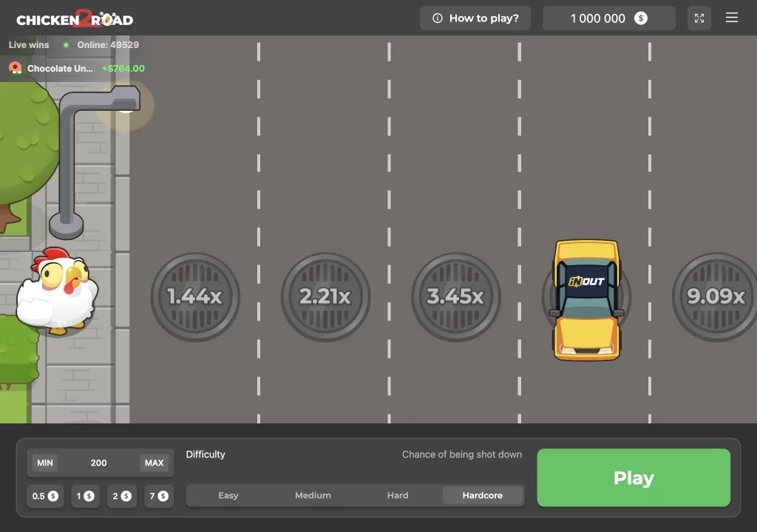The height and width of the screenshot is (532, 757).
Task: Click the 9.09x manhole multiplier
Action: point(715,297)
